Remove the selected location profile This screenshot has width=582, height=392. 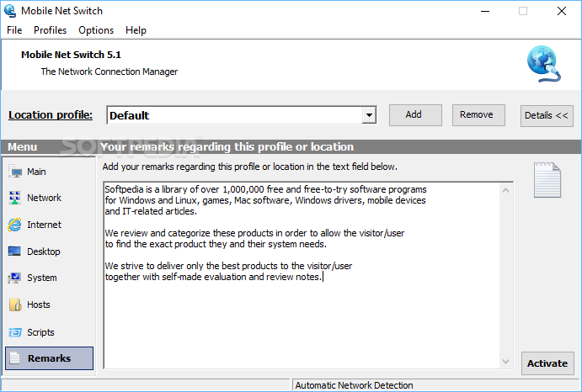pos(478,115)
